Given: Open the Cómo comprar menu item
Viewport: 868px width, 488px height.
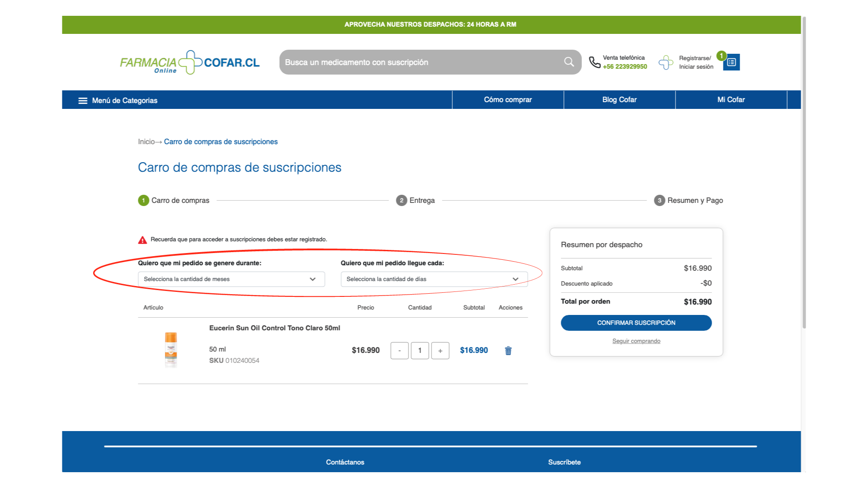Looking at the screenshot, I should (x=507, y=100).
